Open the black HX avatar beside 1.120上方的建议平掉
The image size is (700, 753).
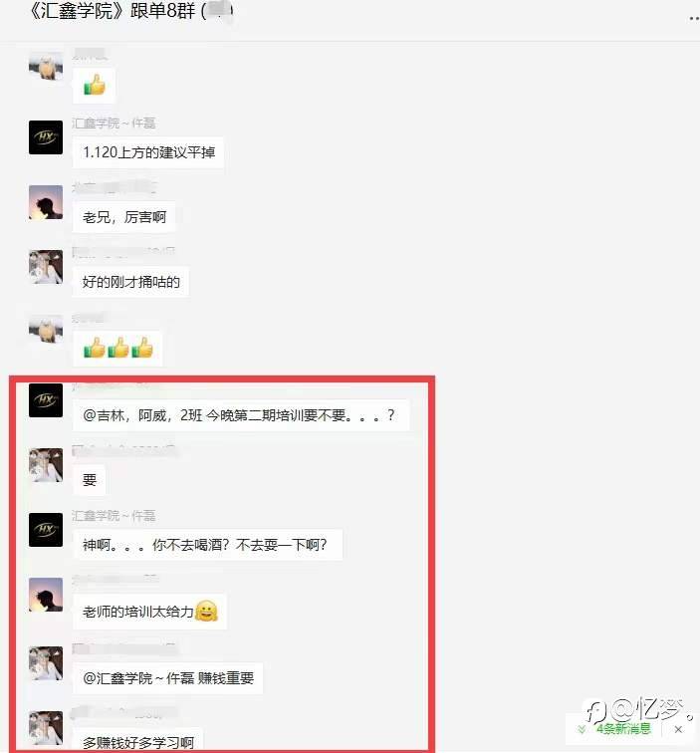(46, 137)
